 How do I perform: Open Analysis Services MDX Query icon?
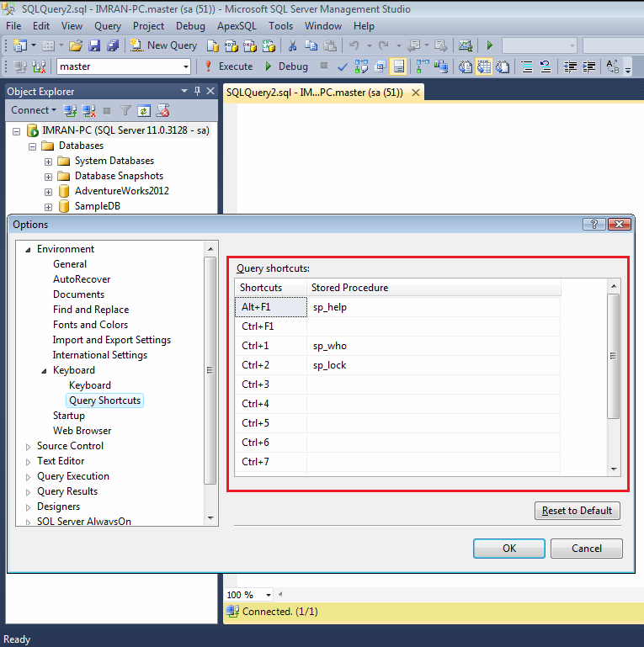pyautogui.click(x=232, y=45)
